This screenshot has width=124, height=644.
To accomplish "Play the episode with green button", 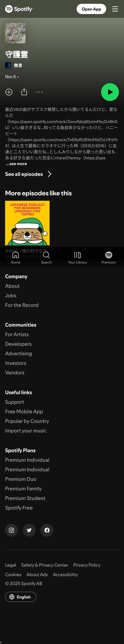I will pyautogui.click(x=110, y=92).
